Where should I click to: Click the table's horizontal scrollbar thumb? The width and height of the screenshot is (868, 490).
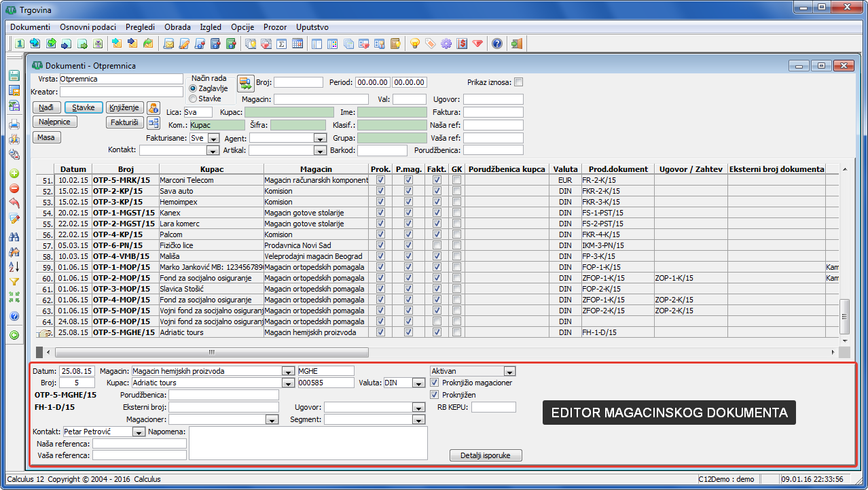tap(212, 353)
